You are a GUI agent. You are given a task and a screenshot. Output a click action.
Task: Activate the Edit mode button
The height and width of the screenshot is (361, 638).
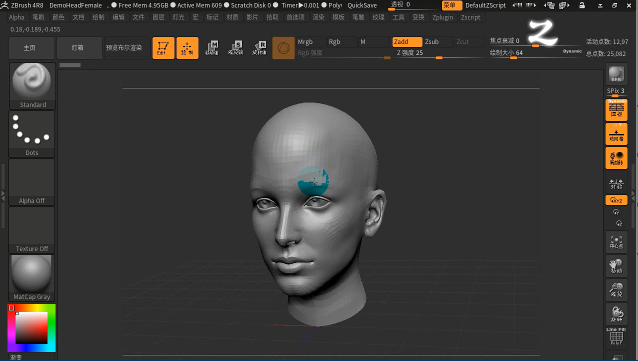pyautogui.click(x=163, y=48)
